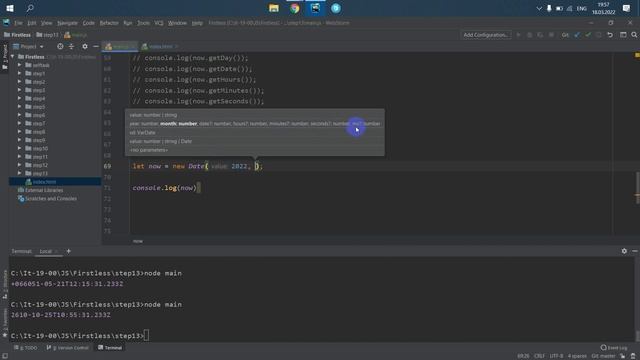The height and width of the screenshot is (360, 640).
Task: Expand the step12 folder
Action: (x=19, y=165)
